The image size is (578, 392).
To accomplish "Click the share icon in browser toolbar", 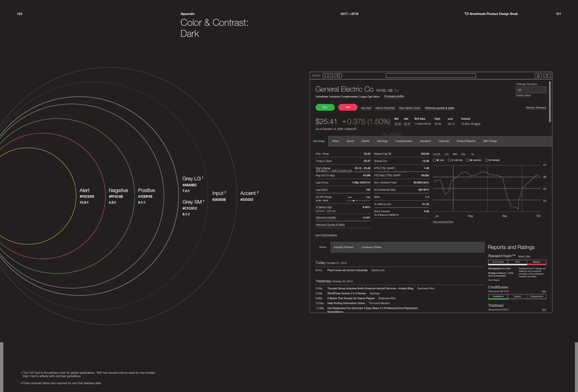I will (x=538, y=75).
